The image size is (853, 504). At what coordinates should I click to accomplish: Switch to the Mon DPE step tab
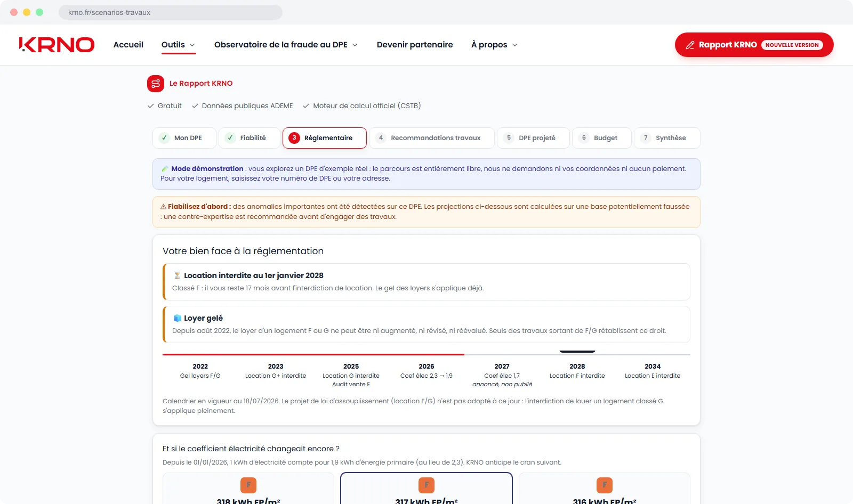click(x=184, y=138)
